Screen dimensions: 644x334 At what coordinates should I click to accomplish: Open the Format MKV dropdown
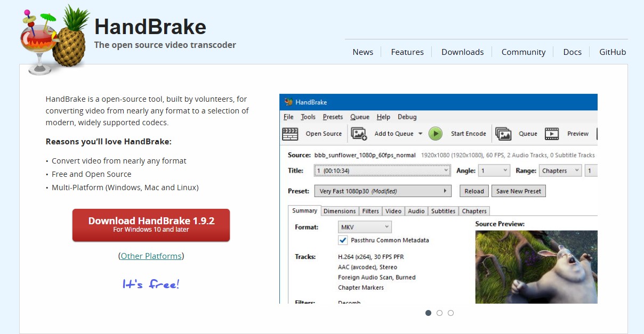click(x=365, y=227)
